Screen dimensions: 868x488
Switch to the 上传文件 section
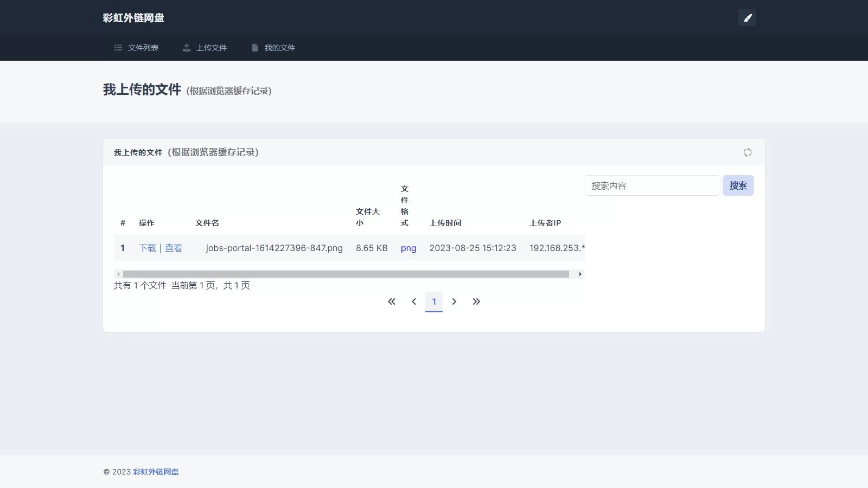click(212, 48)
